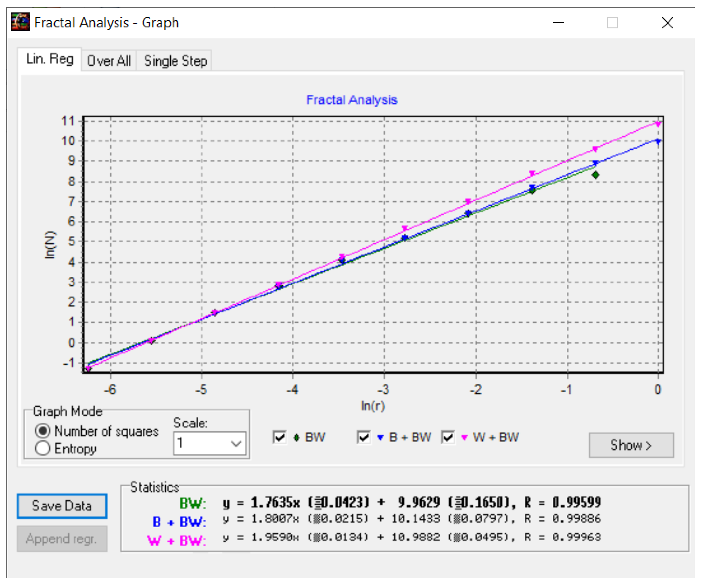Click the Append regr. button
Screen dimensions: 702x588
[x=62, y=539]
